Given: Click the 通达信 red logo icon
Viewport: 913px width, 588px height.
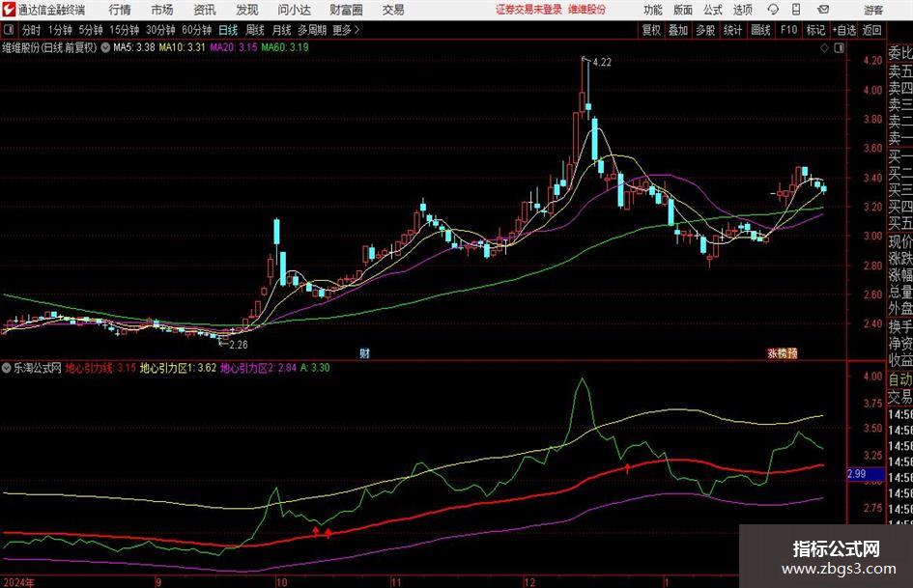Looking at the screenshot, I should 9,10.
